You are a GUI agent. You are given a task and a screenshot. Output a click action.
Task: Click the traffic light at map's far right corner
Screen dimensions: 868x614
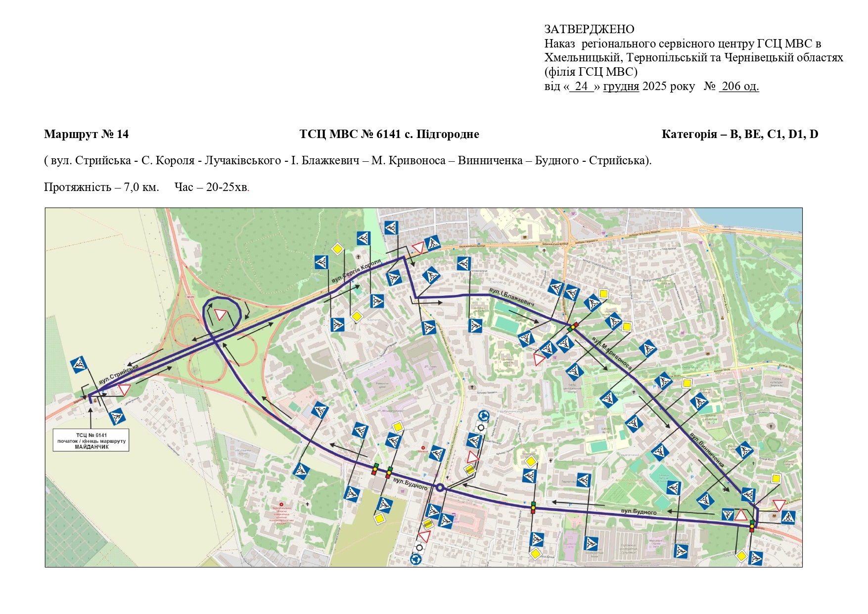752,525
